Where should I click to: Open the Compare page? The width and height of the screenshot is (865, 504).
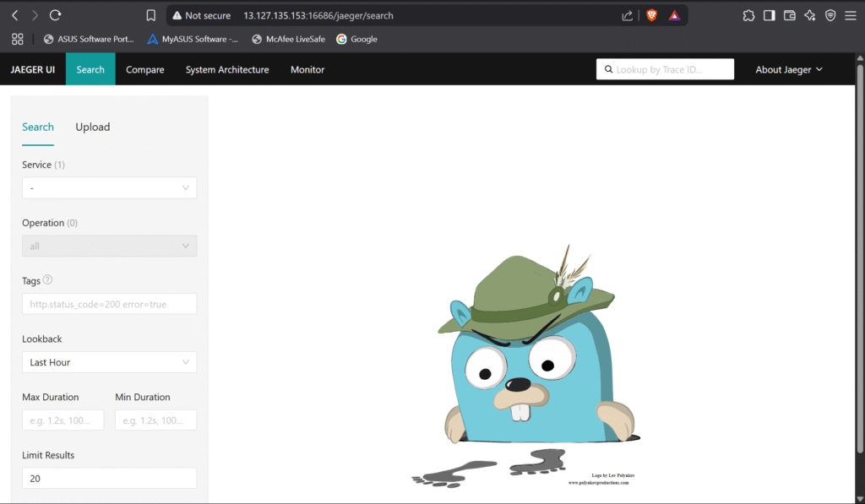pos(145,69)
